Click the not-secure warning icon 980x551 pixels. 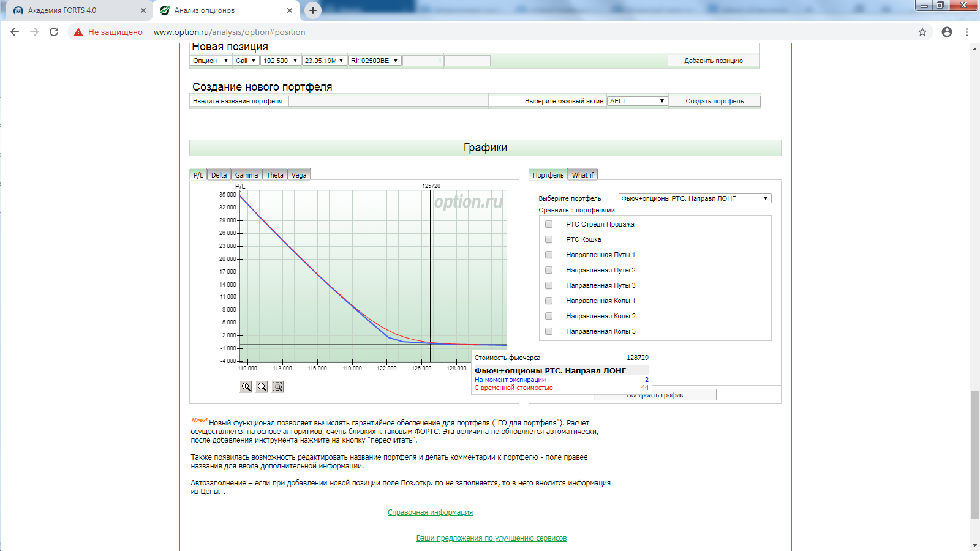click(x=78, y=32)
